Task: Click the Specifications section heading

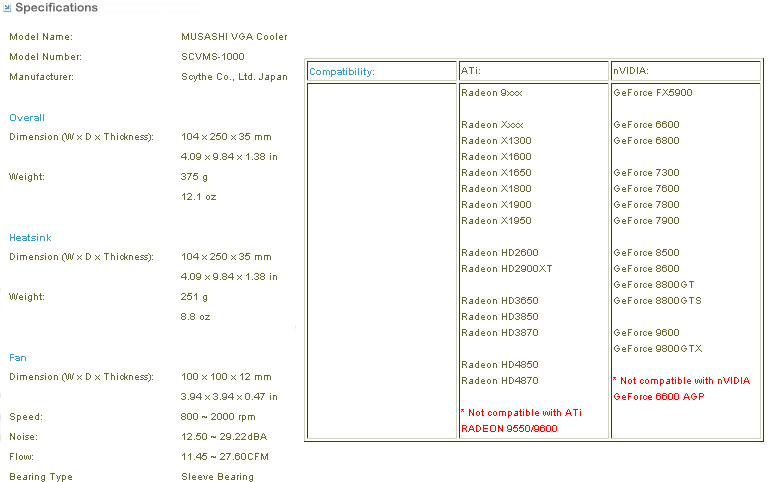Action: 57,8
